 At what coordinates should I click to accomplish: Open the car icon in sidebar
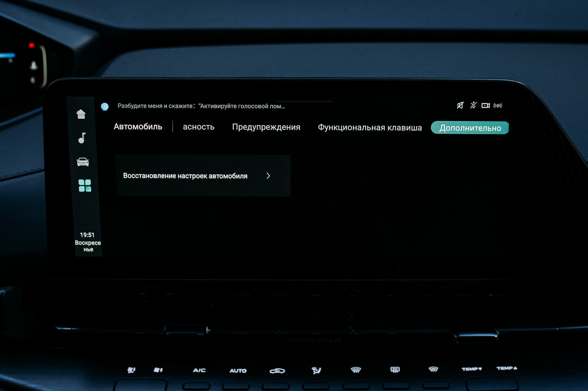(x=83, y=162)
